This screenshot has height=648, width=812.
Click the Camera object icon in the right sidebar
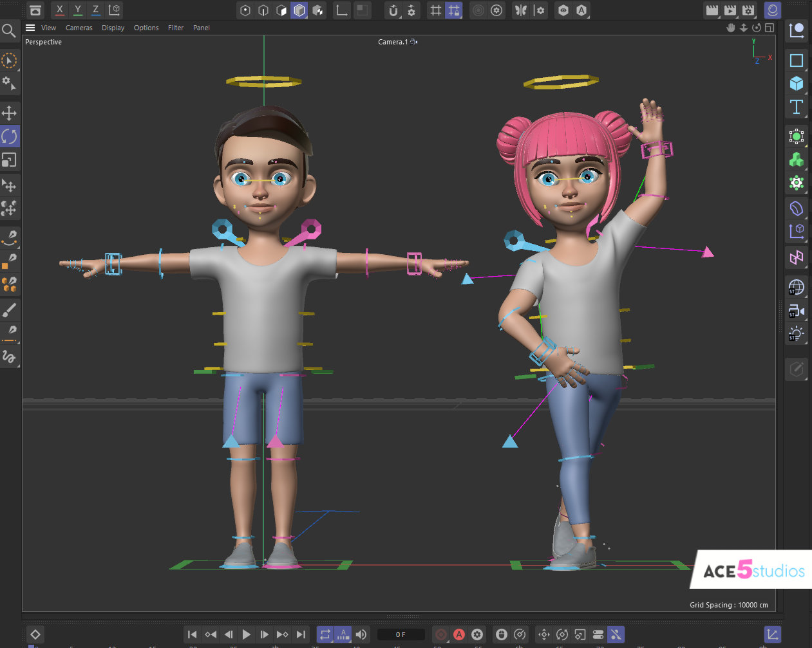(x=797, y=311)
